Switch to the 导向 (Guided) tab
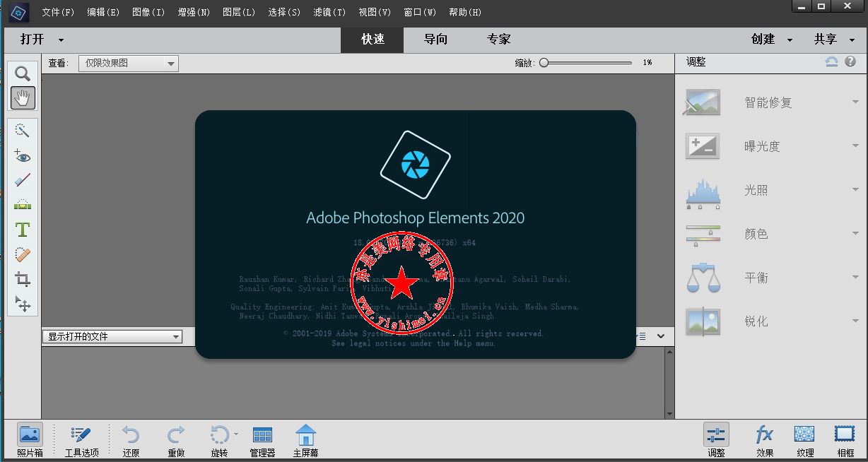This screenshot has width=868, height=462. click(x=435, y=40)
